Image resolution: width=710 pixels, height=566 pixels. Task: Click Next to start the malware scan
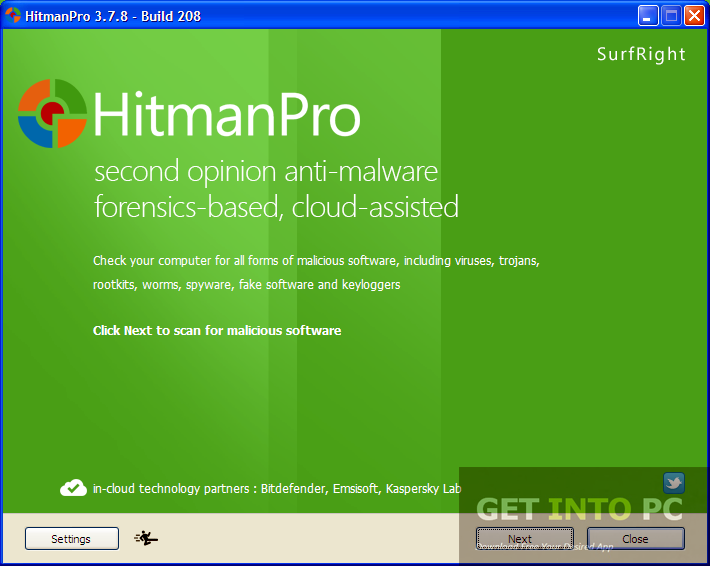(x=525, y=538)
